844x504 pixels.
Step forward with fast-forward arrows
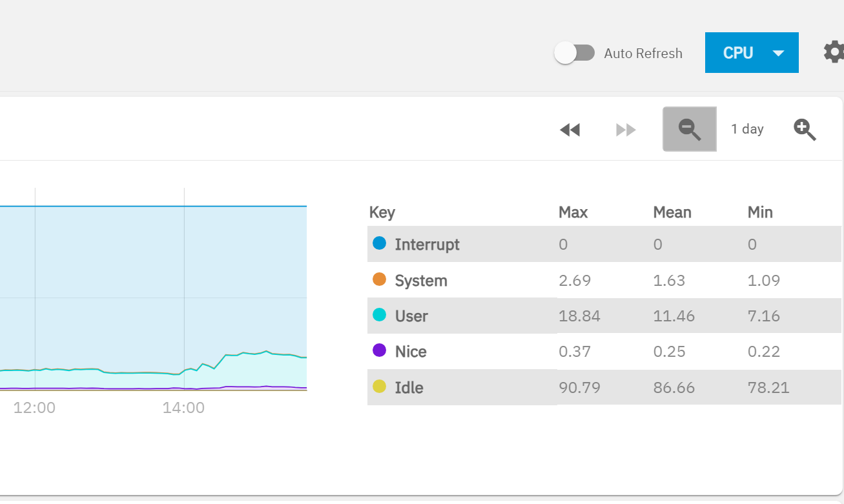pyautogui.click(x=626, y=130)
